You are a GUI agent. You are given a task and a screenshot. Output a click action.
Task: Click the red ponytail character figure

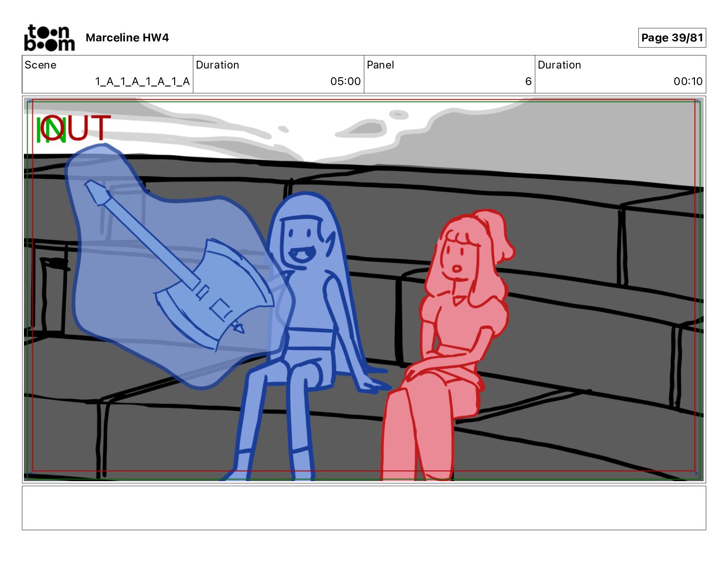[448, 345]
